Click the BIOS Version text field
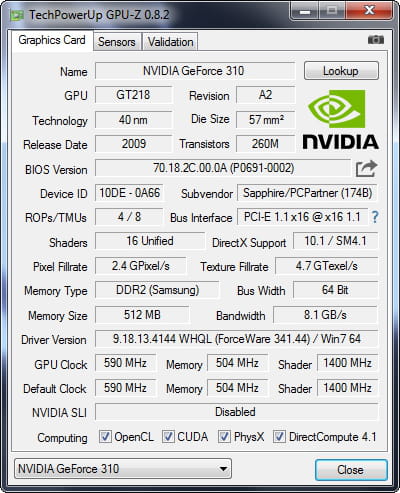This screenshot has height=493, width=400. (x=223, y=168)
